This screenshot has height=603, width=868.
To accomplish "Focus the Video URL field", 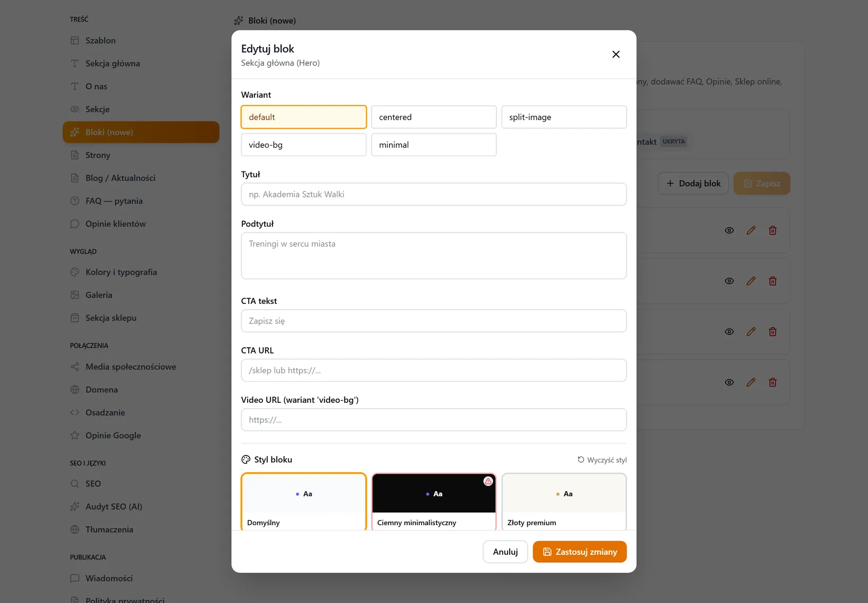I will pos(434,420).
